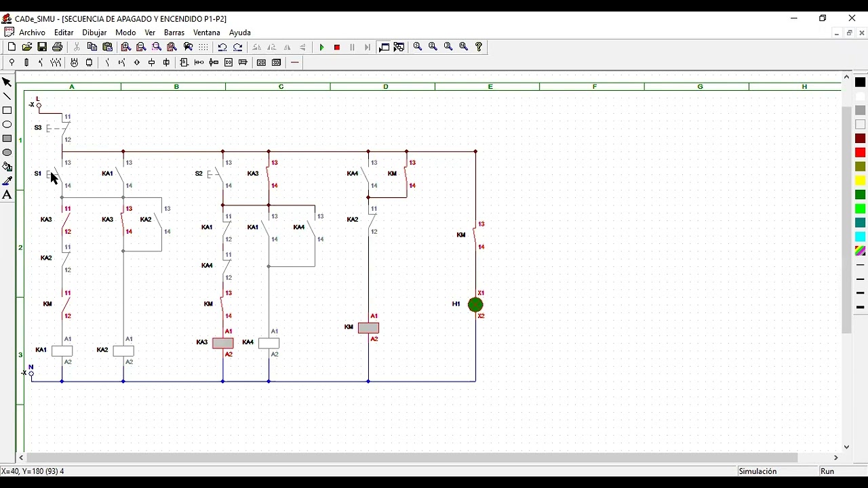Viewport: 868px width, 488px height.
Task: Select the text tool letter A
Action: click(7, 195)
